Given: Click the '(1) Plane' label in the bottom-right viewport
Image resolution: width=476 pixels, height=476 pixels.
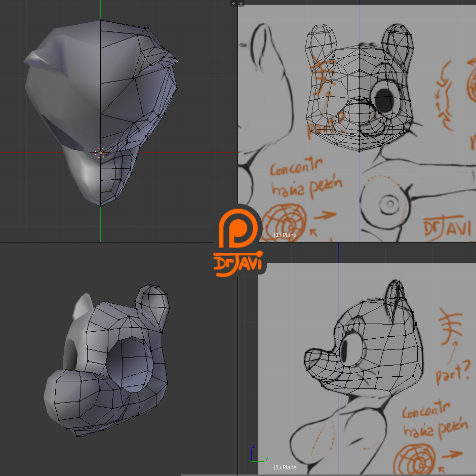Looking at the screenshot, I should (285, 467).
